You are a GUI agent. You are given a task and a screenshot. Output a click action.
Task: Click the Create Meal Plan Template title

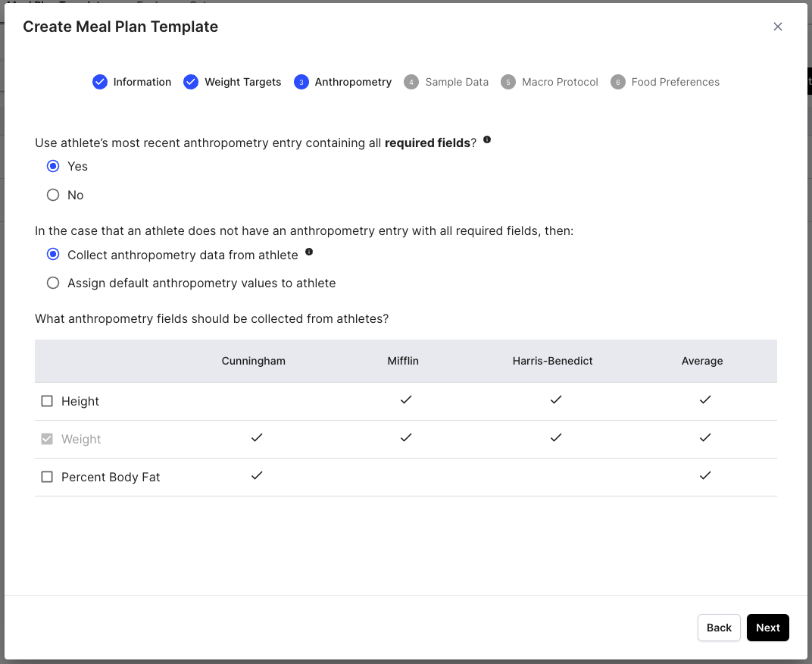[120, 27]
